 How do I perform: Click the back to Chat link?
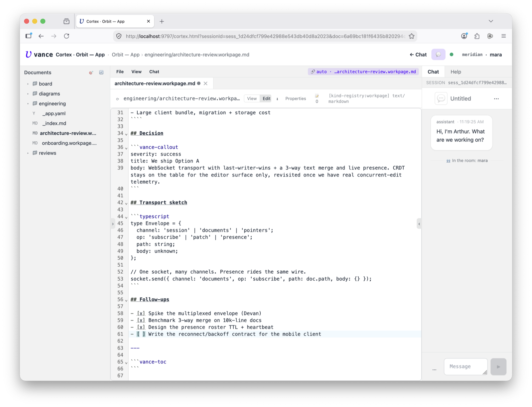[418, 55]
